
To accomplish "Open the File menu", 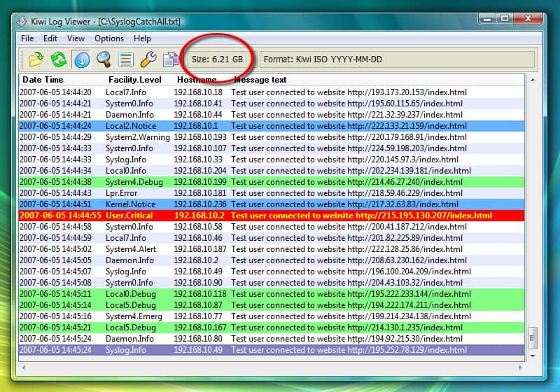I will coord(27,38).
